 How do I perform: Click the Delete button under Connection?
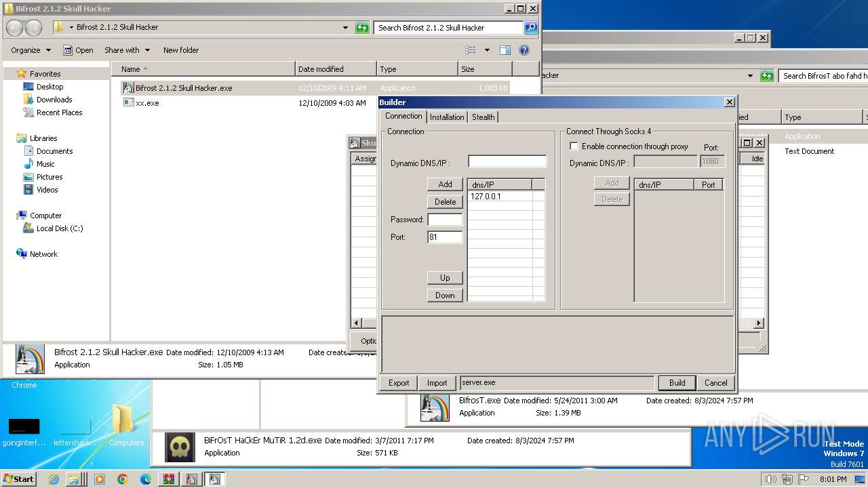coord(445,202)
